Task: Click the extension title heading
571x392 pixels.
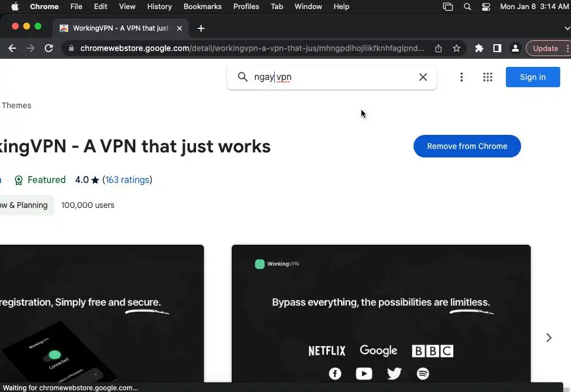Action: click(x=135, y=147)
